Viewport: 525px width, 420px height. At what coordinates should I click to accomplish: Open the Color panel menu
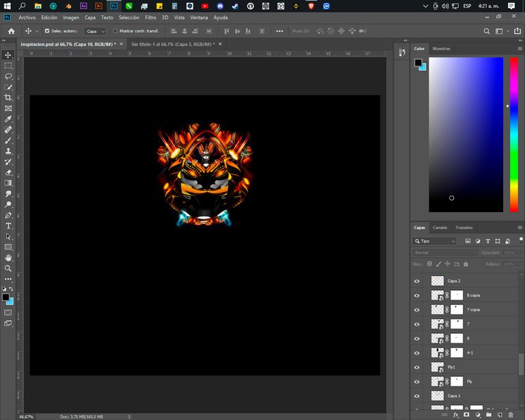(x=520, y=49)
